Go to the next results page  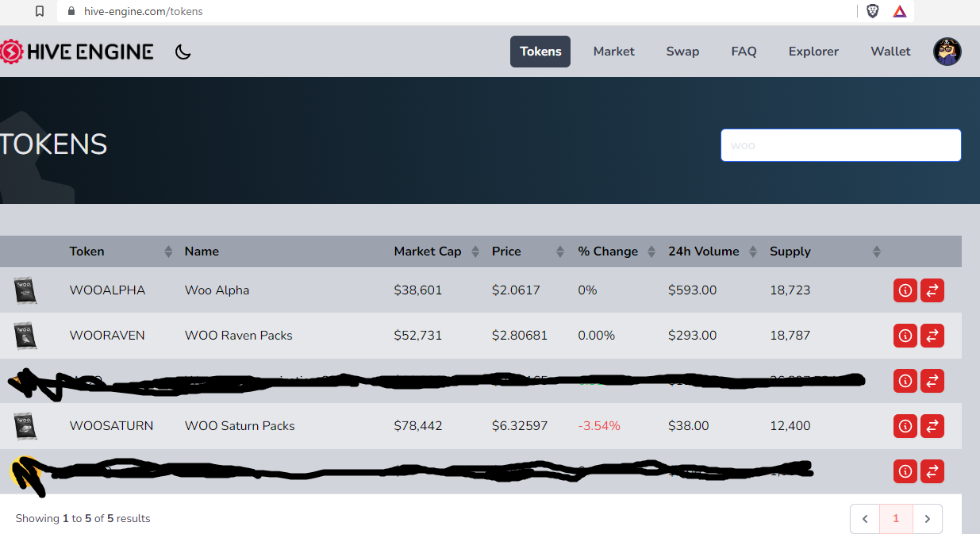(x=928, y=519)
